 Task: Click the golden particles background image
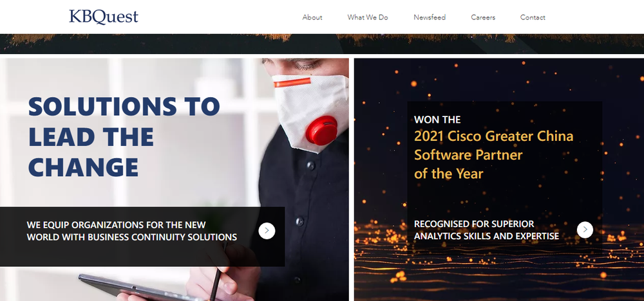499,179
